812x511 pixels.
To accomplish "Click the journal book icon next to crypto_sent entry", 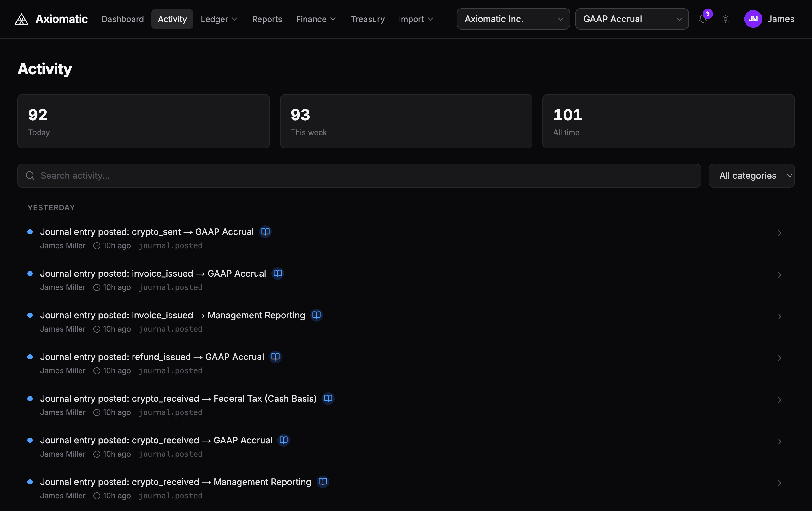I will click(265, 232).
